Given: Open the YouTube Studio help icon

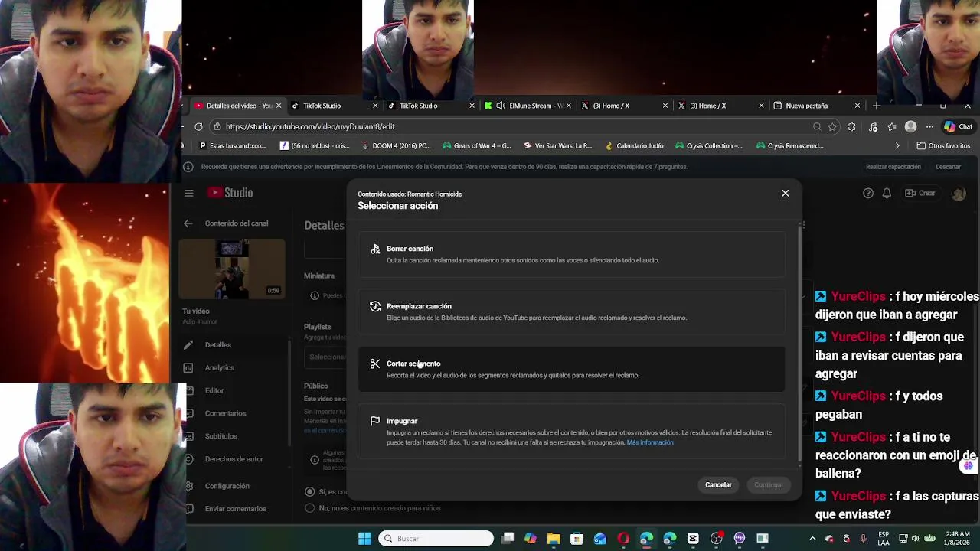Looking at the screenshot, I should pyautogui.click(x=867, y=193).
